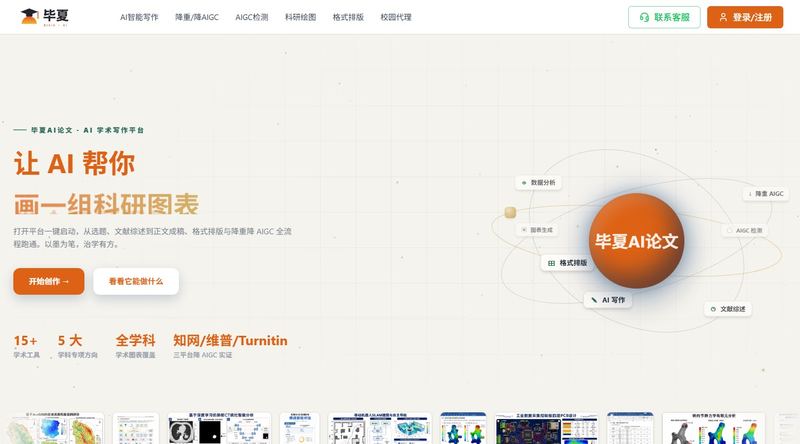Open the 科研绘图 nav item

[x=301, y=17]
